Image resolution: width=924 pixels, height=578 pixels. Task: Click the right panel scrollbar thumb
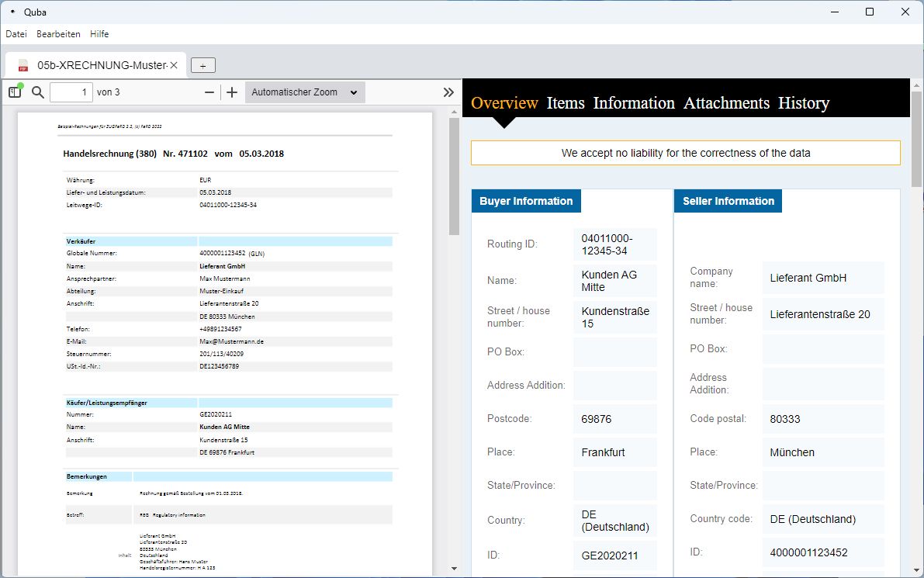[x=917, y=138]
